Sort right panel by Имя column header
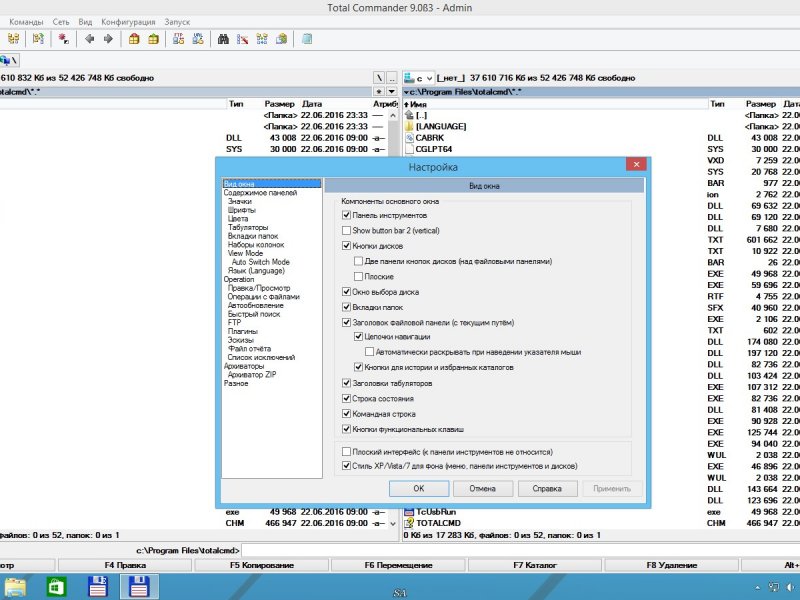 point(555,104)
